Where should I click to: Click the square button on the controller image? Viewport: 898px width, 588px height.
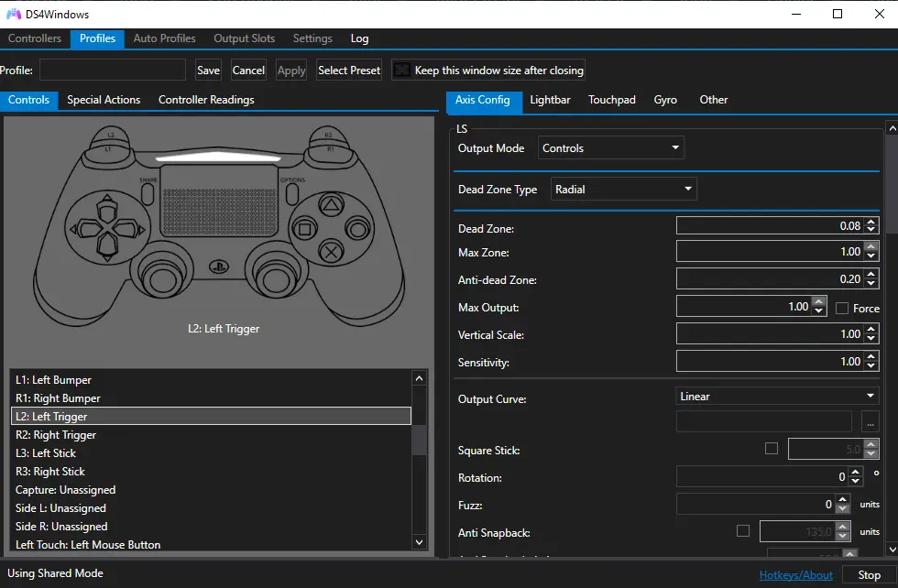304,229
